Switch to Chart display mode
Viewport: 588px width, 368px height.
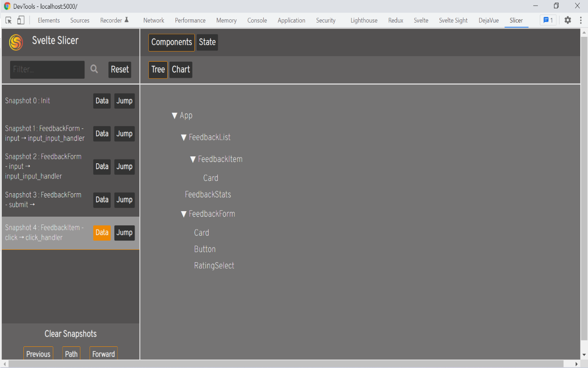click(181, 70)
